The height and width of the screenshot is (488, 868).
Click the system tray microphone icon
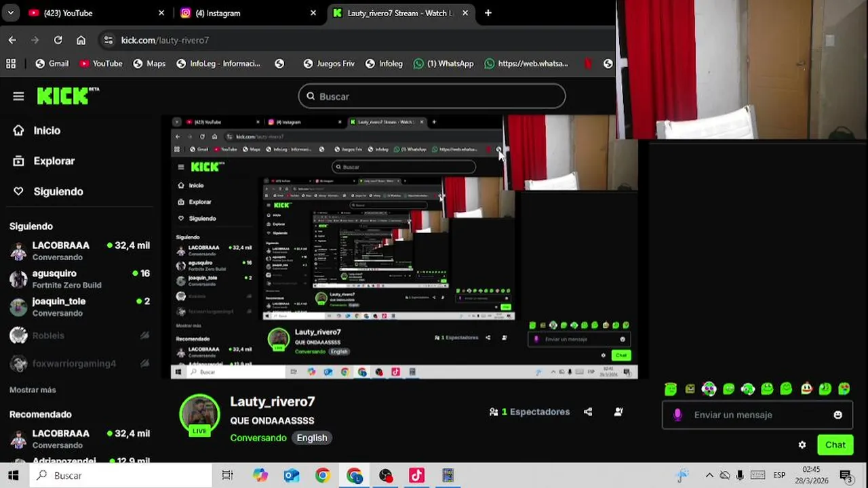pos(740,475)
